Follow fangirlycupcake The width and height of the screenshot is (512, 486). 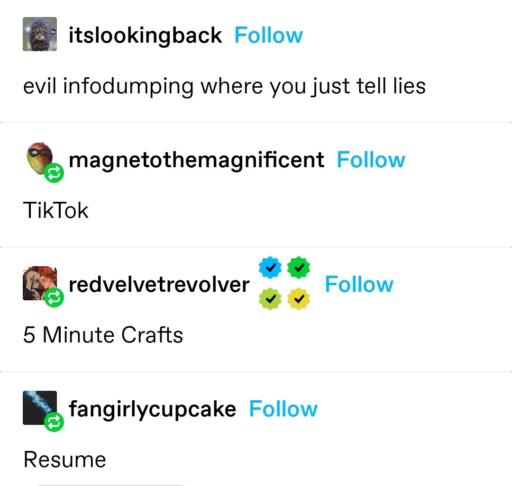(x=284, y=409)
